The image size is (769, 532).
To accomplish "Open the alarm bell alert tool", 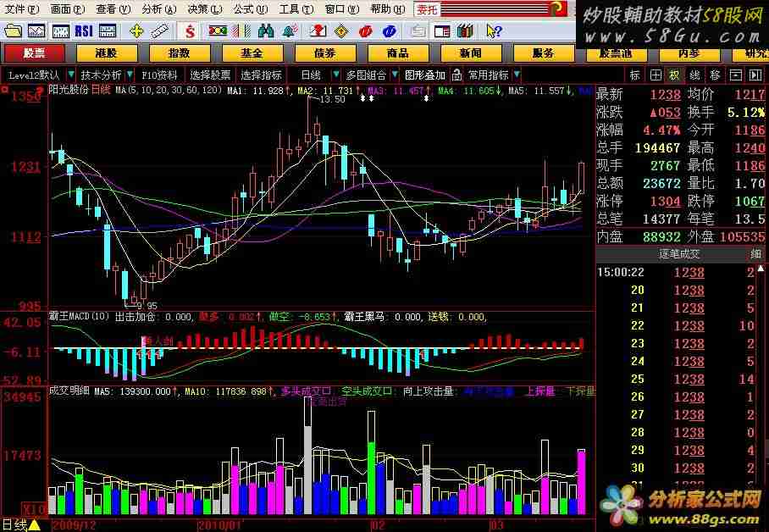I will point(290,31).
